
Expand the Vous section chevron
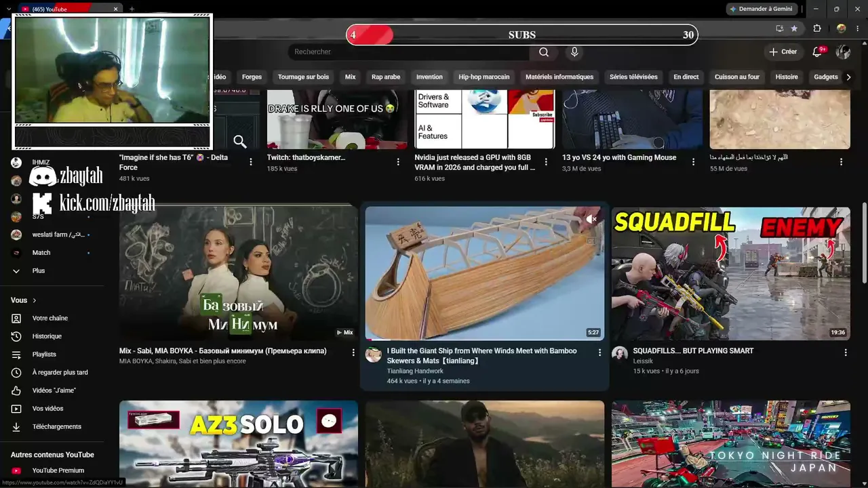(x=35, y=300)
